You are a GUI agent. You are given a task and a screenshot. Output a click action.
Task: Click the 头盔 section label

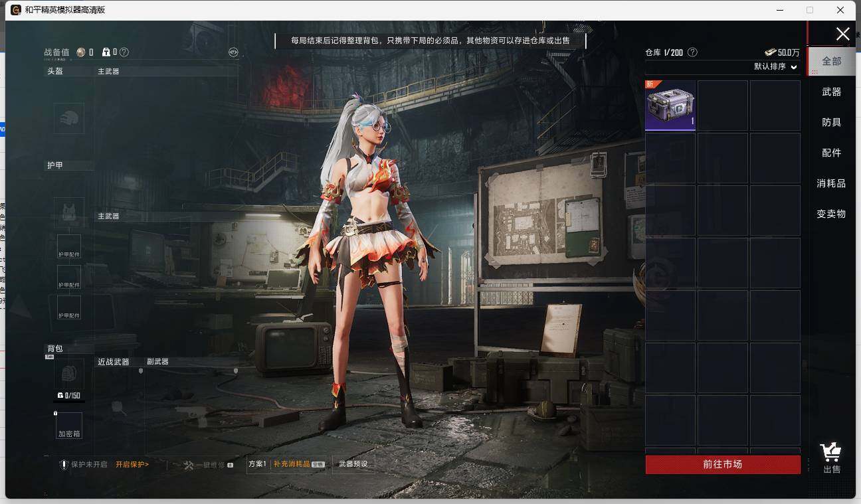click(x=55, y=71)
